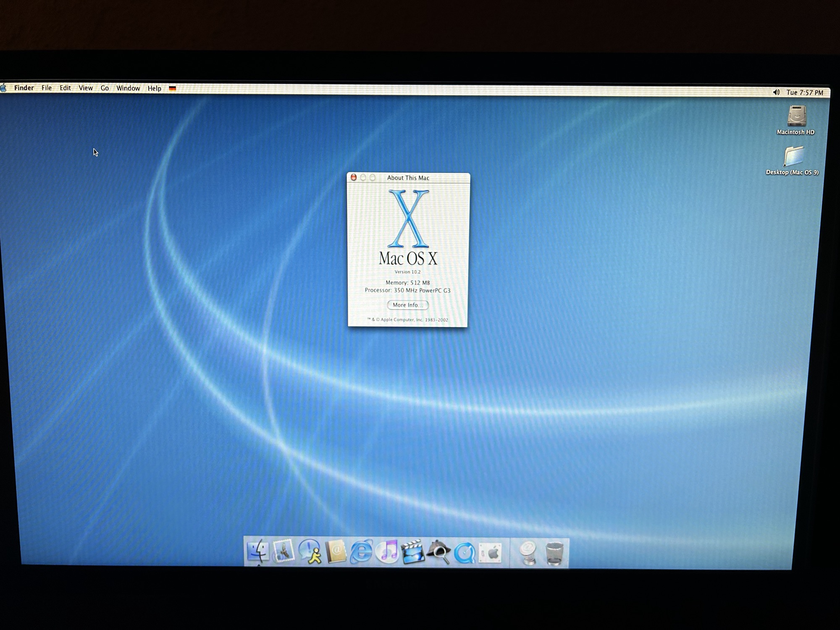Open the Help menu
Viewport: 840px width, 630px height.
(154, 89)
